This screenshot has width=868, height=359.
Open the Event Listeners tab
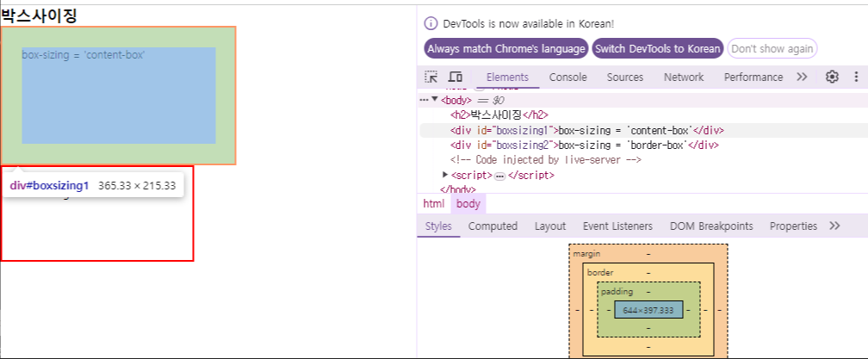617,226
